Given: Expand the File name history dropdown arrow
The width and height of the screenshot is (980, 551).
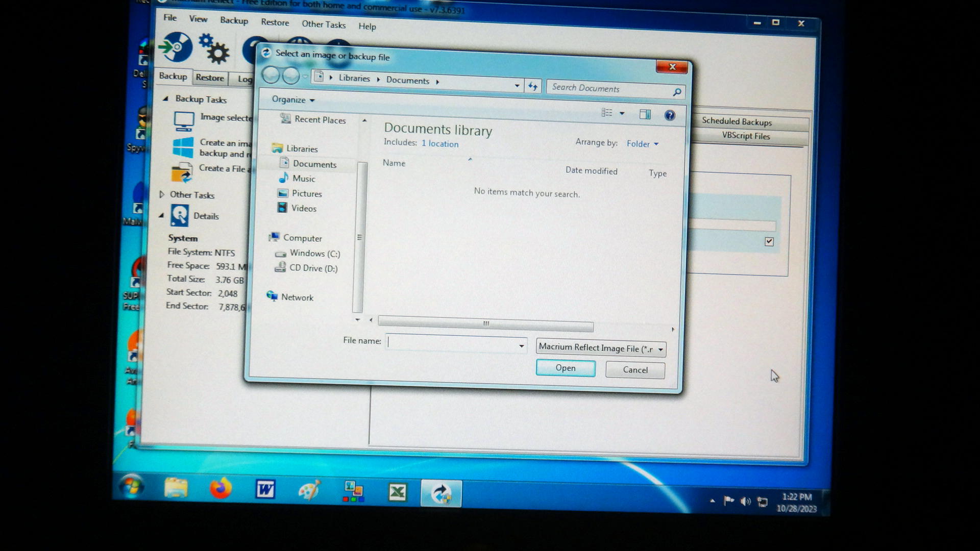Looking at the screenshot, I should pos(521,346).
